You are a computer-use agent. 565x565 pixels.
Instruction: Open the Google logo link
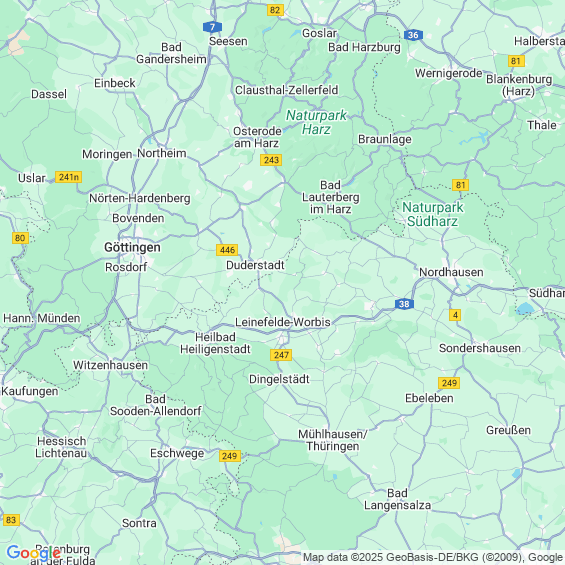34,552
